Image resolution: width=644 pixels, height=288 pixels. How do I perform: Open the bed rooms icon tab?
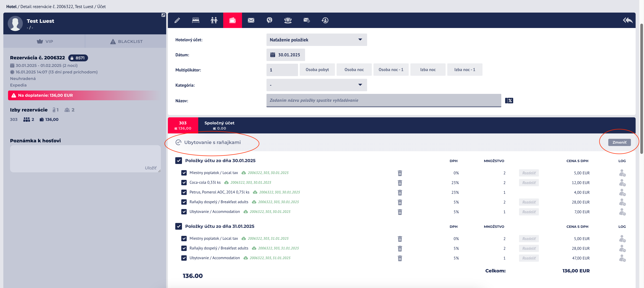coord(196,20)
